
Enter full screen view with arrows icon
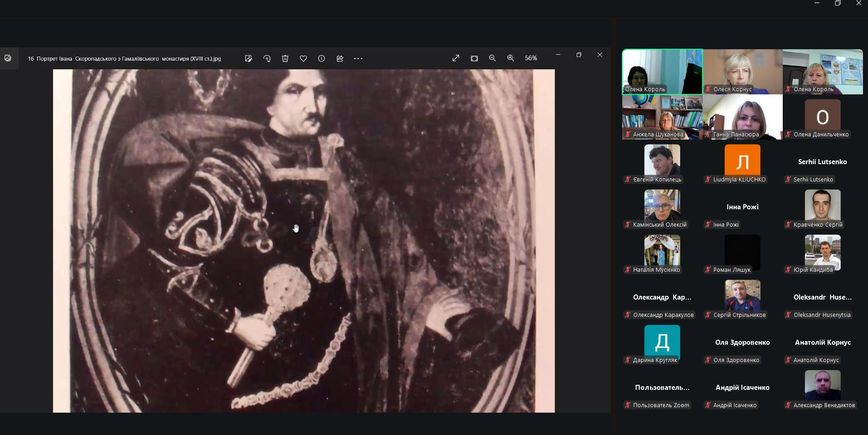(x=456, y=58)
